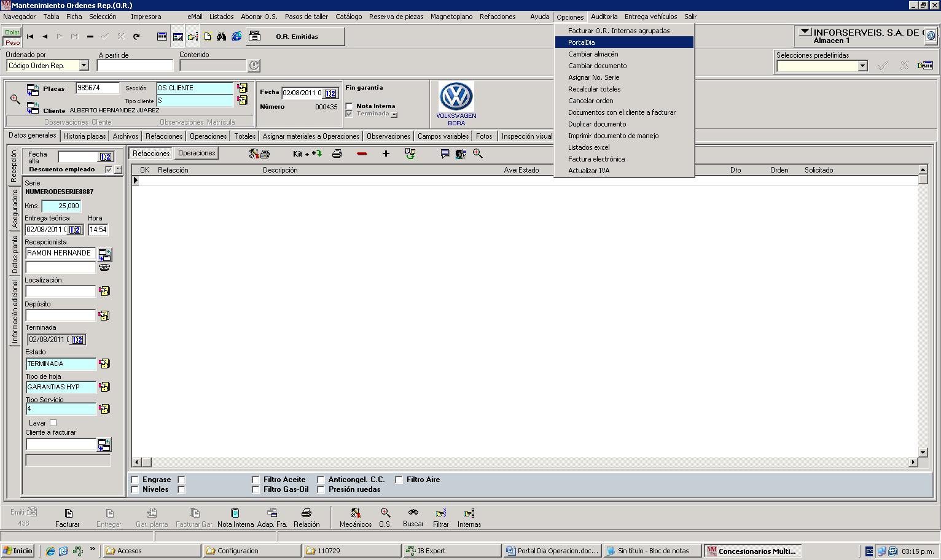Open the Fecha alta calendar picker
Screen dimensions: 941x560
click(x=106, y=157)
